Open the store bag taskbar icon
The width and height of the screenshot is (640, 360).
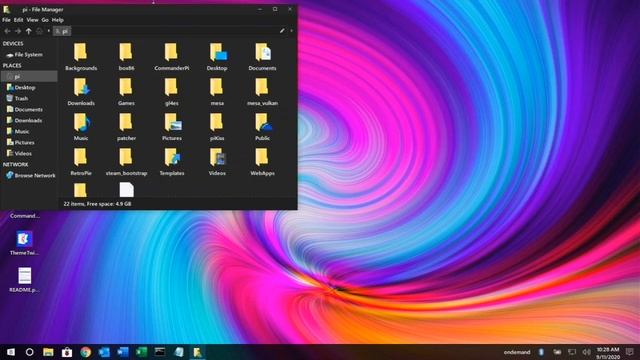[67, 352]
